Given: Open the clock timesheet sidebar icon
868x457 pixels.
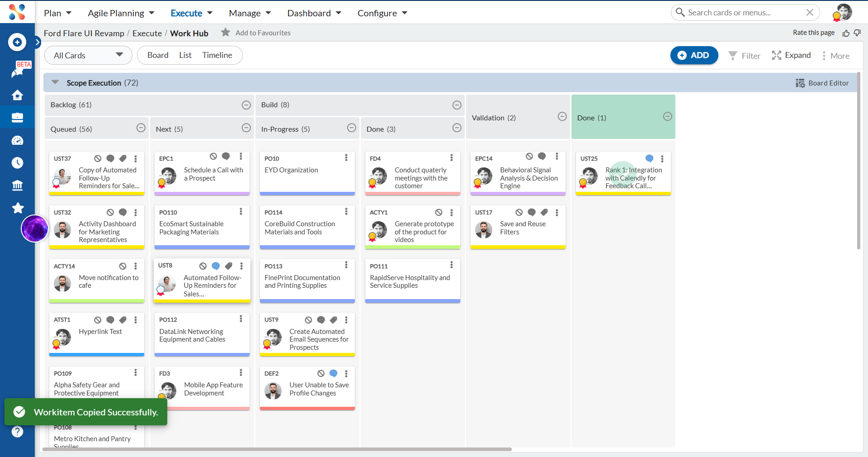Looking at the screenshot, I should tap(17, 163).
